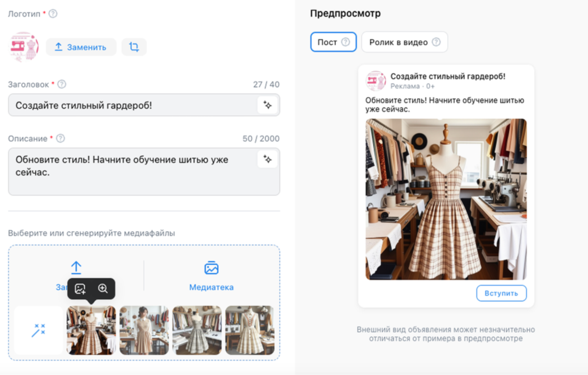Screen dimensions: 588x375
Task: Click the upload arrow icon in media area
Action: click(x=76, y=268)
